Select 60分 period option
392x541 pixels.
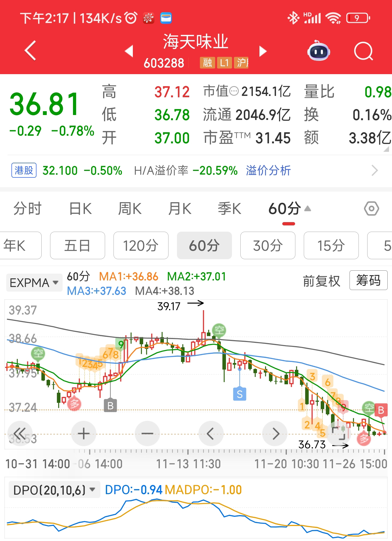pos(204,245)
